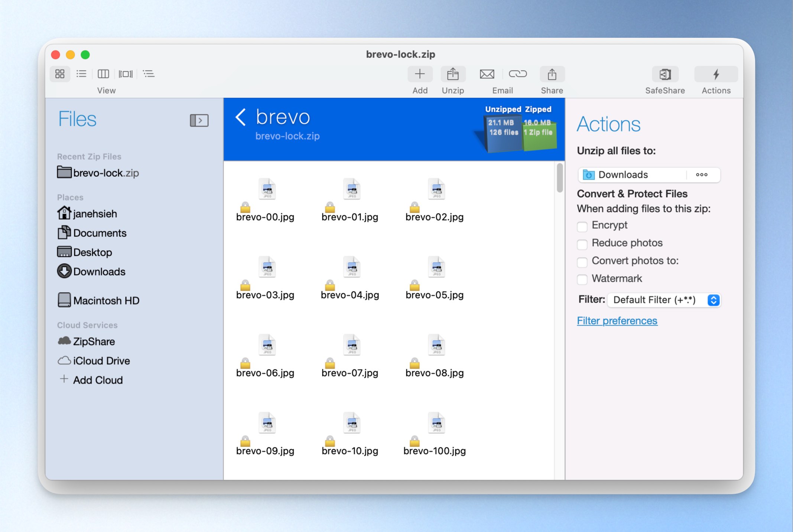
Task: Open the Filter preferences link
Action: [x=617, y=320]
